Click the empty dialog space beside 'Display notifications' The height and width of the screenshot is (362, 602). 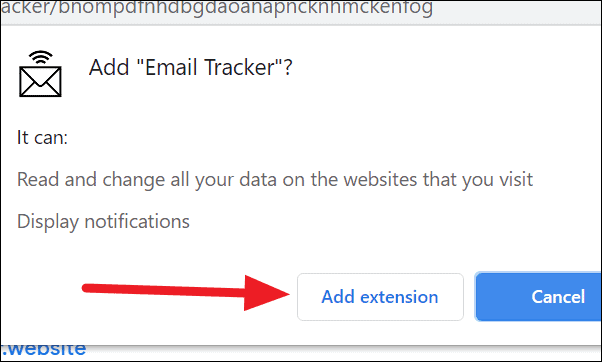384,222
